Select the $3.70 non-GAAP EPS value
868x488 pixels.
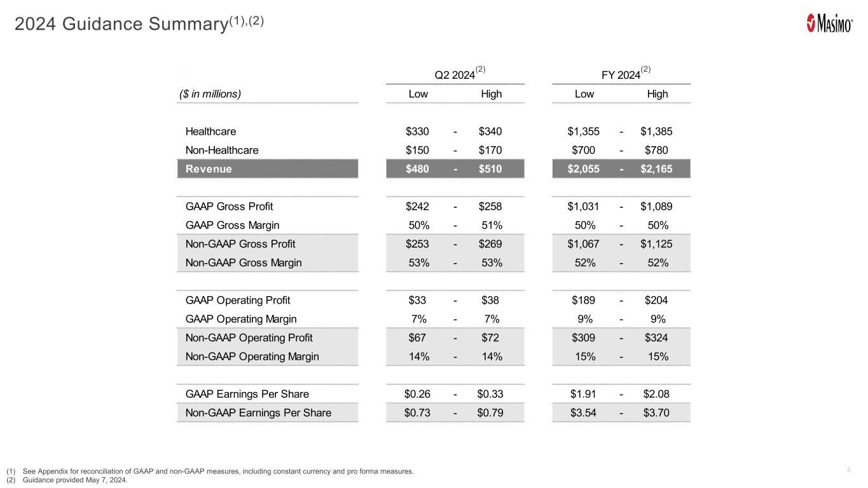click(x=657, y=413)
